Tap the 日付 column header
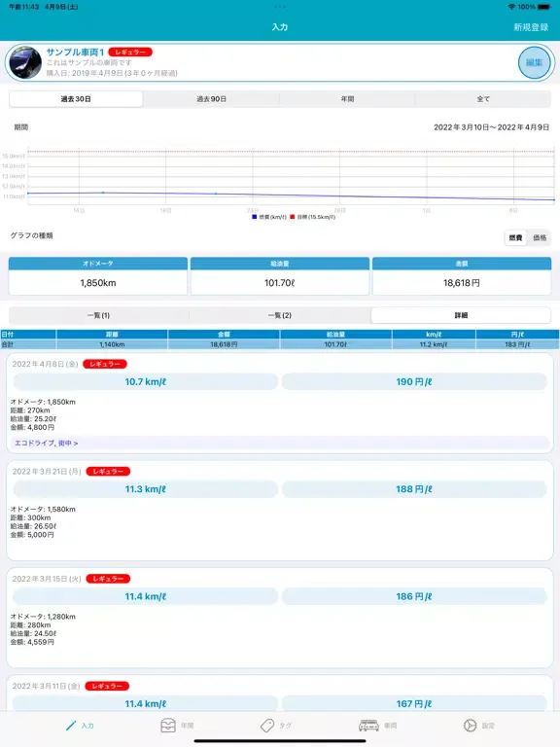Viewport: 560px width, 747px height. 28,335
